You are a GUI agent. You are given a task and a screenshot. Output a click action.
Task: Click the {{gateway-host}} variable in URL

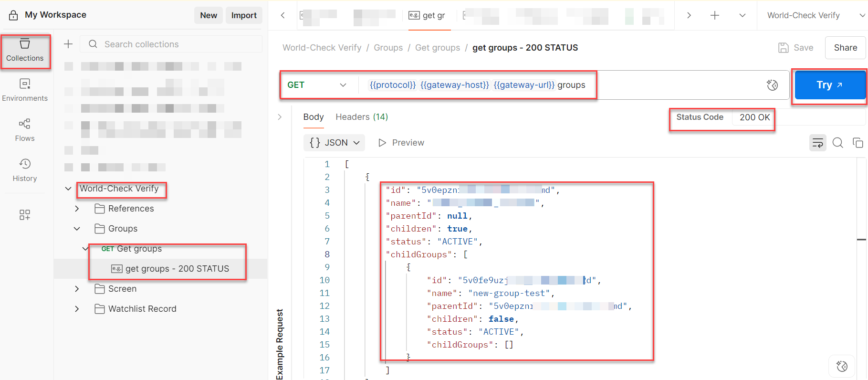[455, 85]
